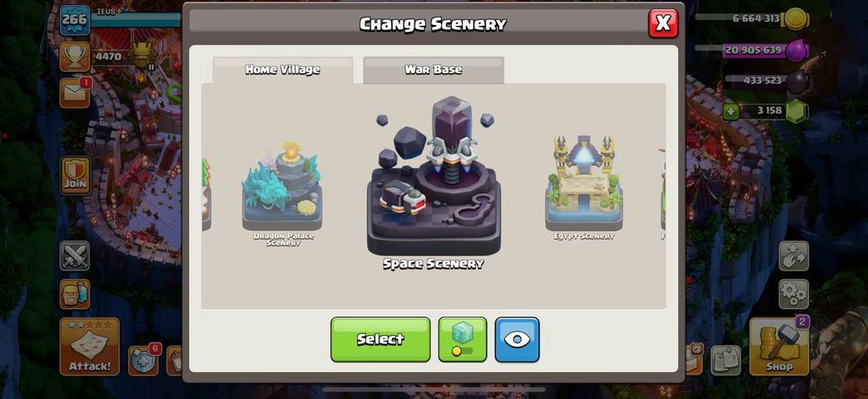The height and width of the screenshot is (399, 868).
Task: Choose the Dragon Palace Scenery thumbnail
Action: 282,191
